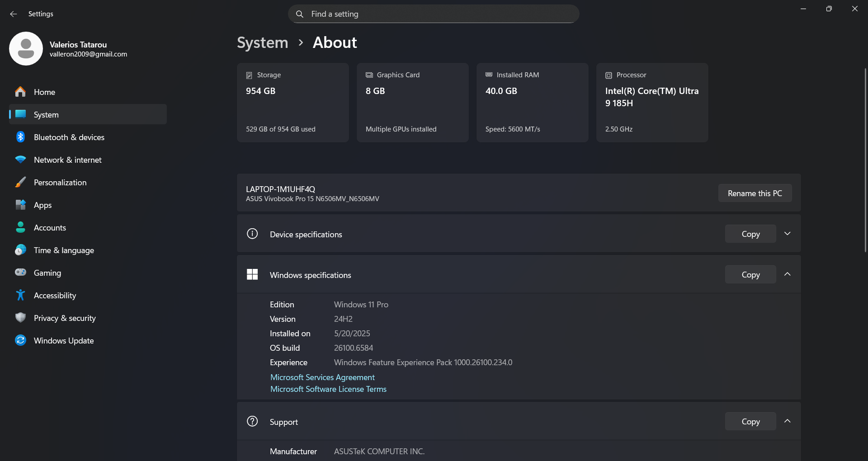Open the Apps settings page

[x=88, y=205]
